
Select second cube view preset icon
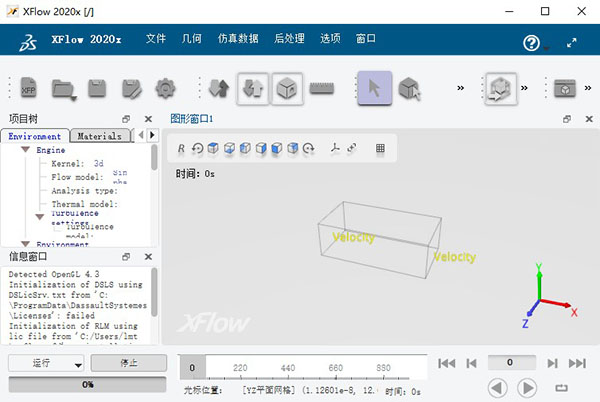click(x=229, y=148)
